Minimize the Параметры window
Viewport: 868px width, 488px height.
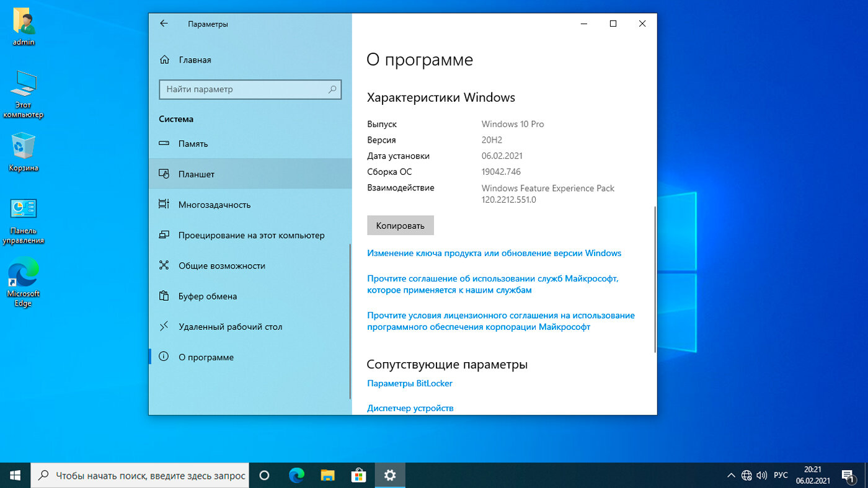(x=584, y=24)
